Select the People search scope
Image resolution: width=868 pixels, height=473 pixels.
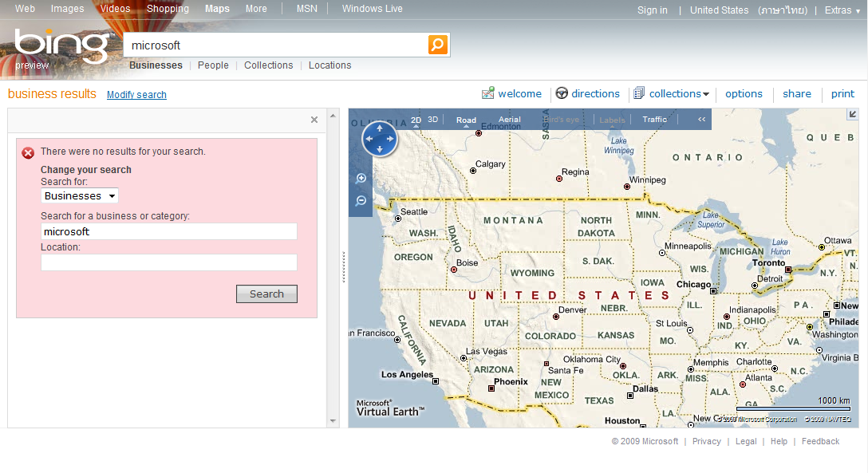tap(213, 65)
